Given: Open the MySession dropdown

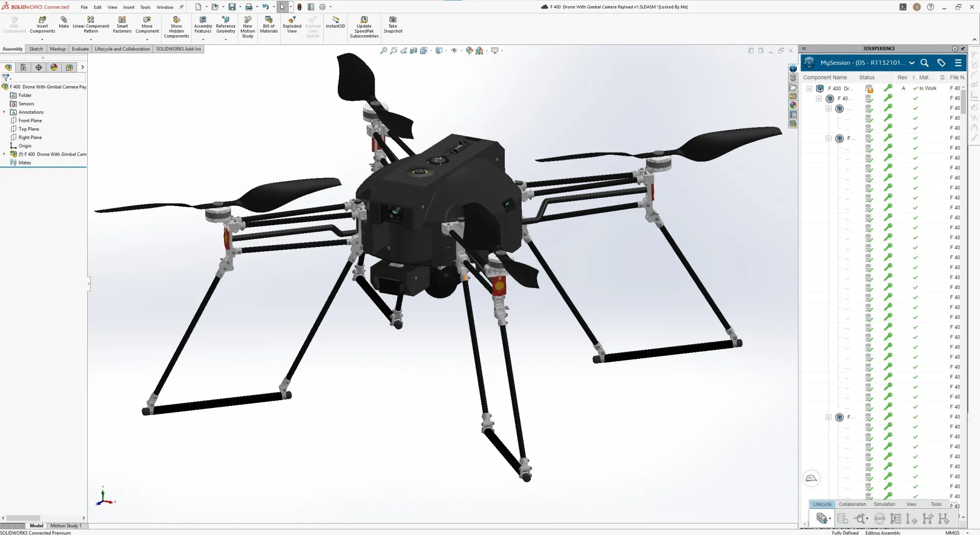Looking at the screenshot, I should point(912,63).
